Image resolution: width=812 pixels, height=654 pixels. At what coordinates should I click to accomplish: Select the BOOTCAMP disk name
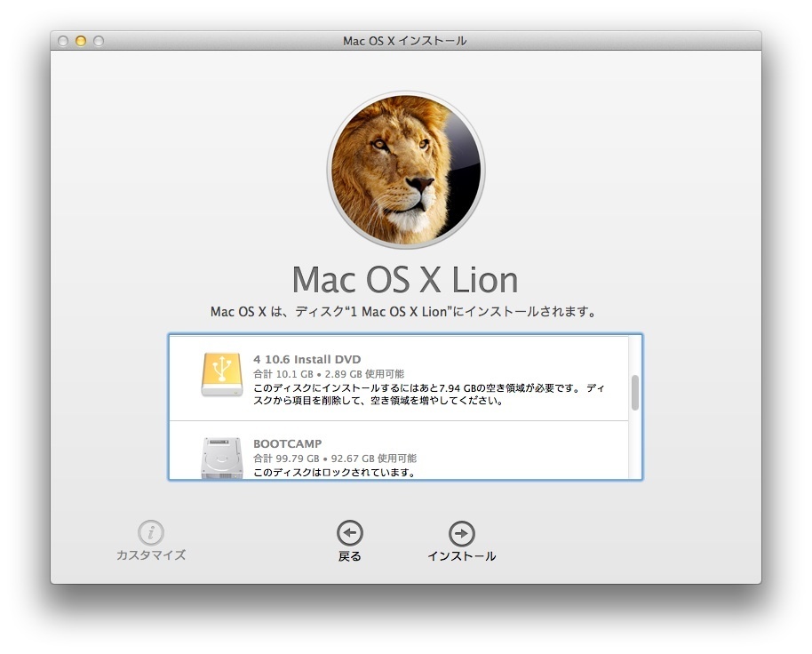coord(287,443)
